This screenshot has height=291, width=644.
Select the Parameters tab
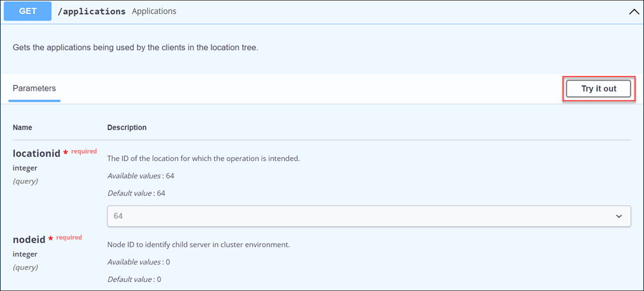(x=34, y=88)
